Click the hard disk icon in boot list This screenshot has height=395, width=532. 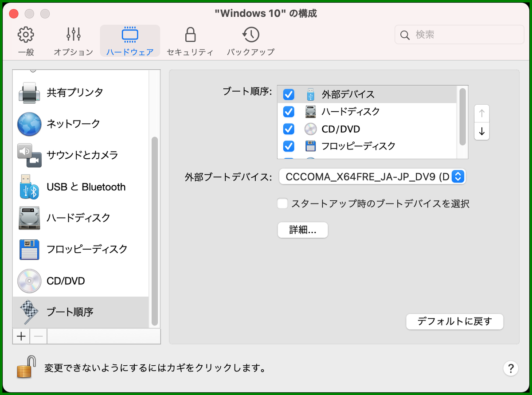[311, 111]
